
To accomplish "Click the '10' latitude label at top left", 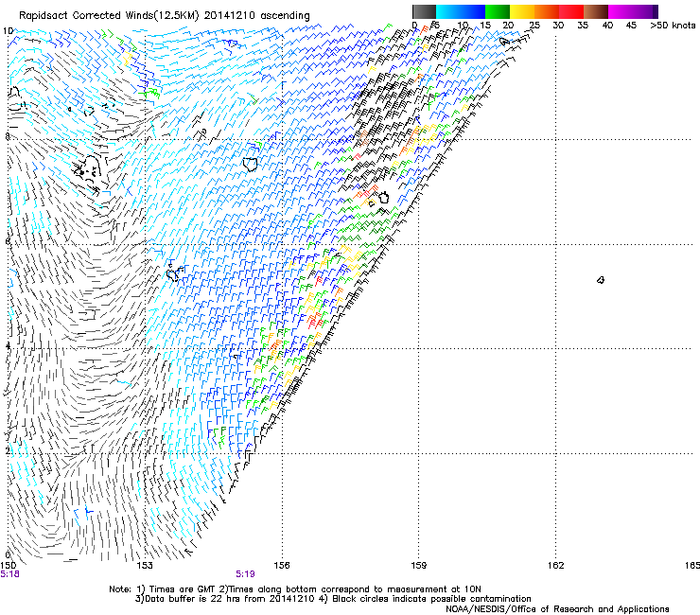I will 8,31.
